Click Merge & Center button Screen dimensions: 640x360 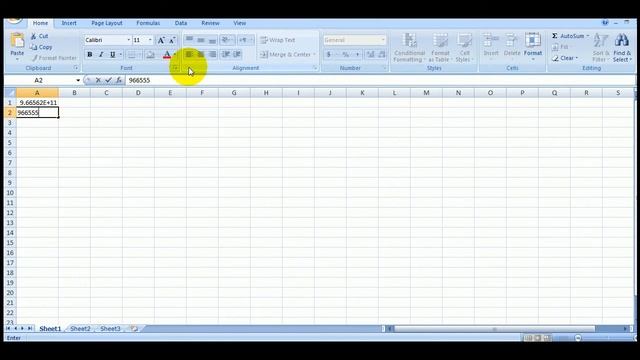[285, 54]
